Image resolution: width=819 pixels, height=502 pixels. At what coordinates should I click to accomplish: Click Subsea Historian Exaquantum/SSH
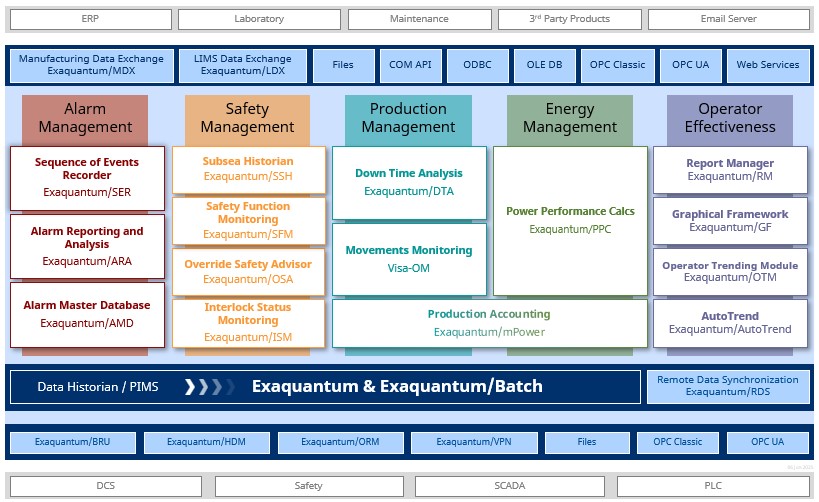coord(249,170)
